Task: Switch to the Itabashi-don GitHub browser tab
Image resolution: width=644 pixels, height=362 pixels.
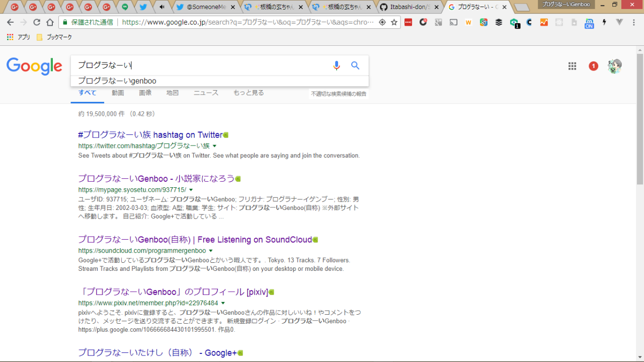Action: [x=409, y=7]
